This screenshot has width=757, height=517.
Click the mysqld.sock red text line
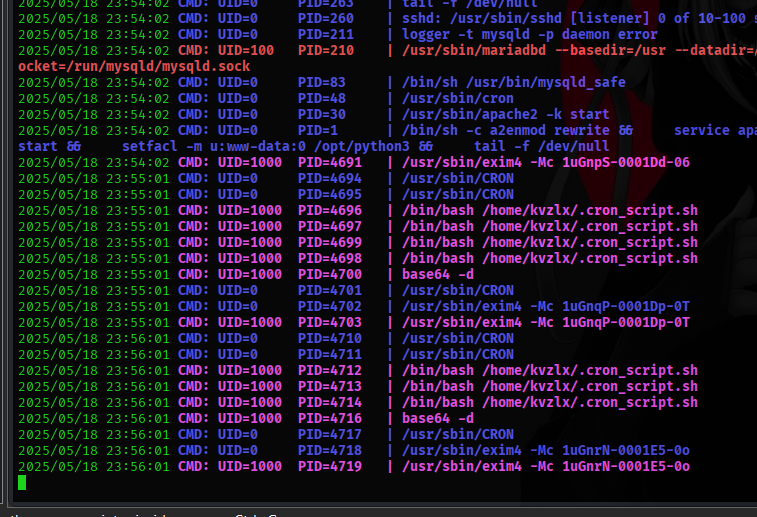click(134, 66)
